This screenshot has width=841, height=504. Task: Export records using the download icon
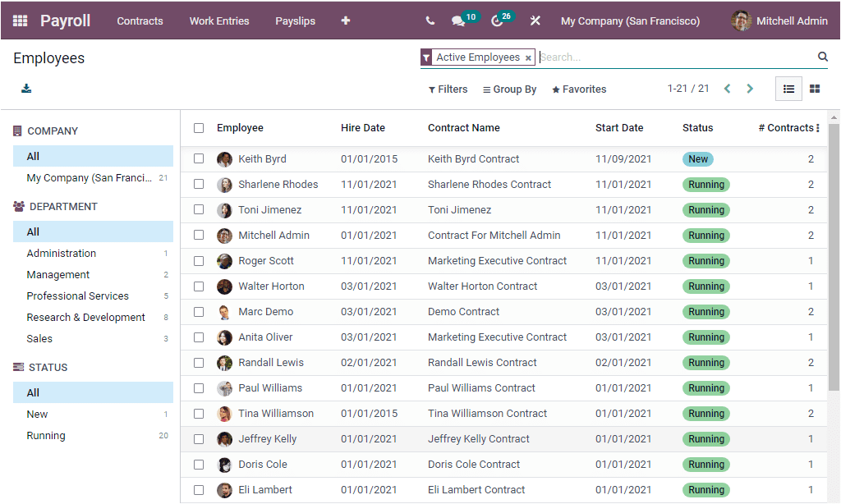25,86
